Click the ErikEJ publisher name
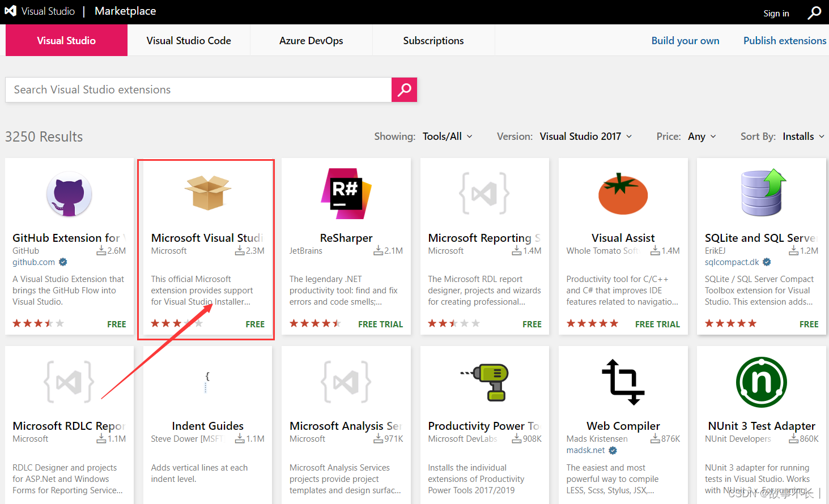This screenshot has height=504, width=829. point(715,251)
